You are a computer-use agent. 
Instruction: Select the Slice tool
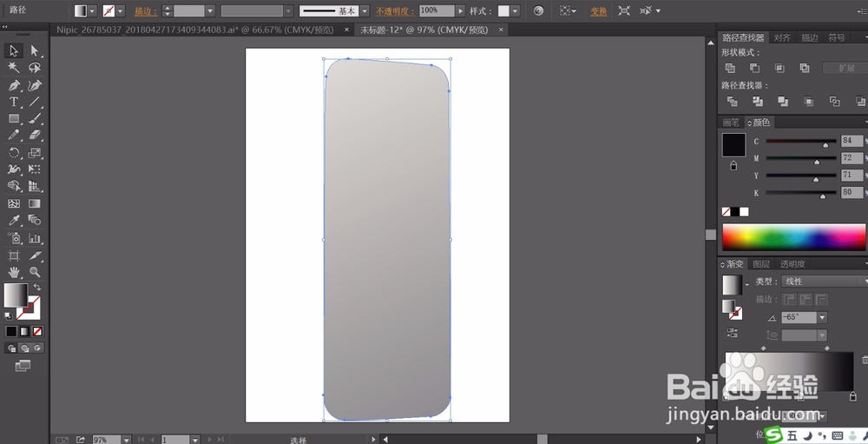35,255
